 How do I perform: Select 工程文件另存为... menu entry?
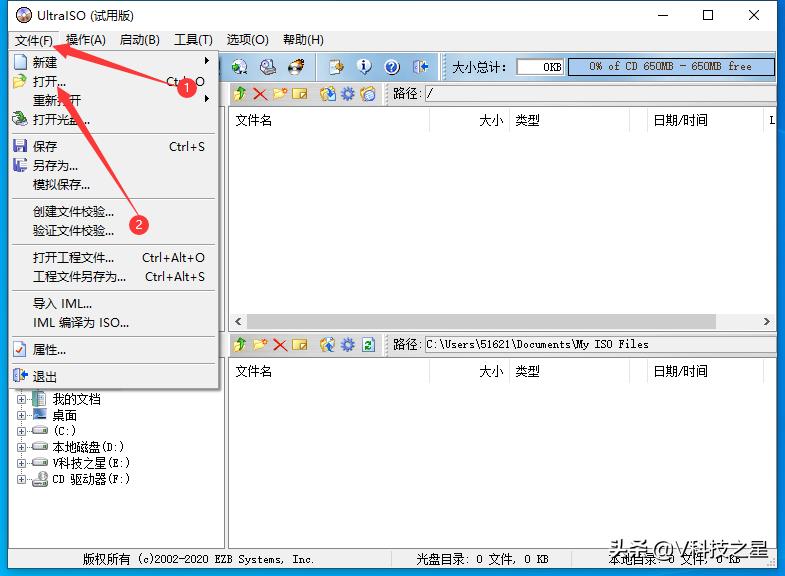point(114,276)
